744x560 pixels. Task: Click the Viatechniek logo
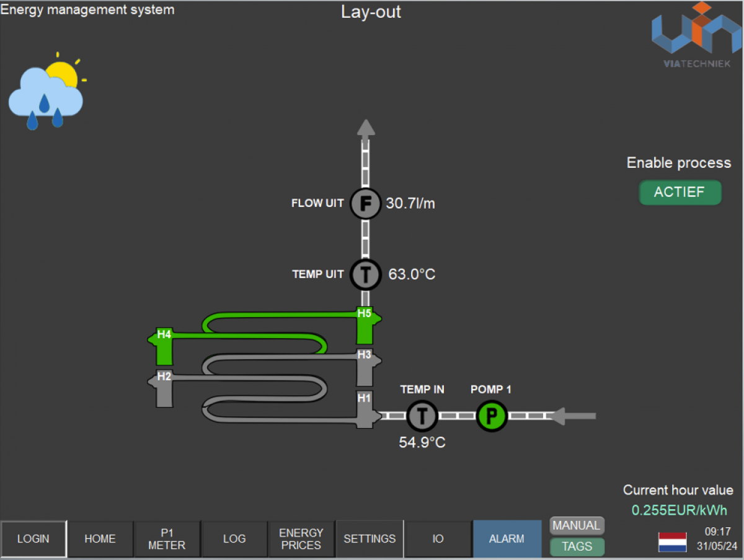[x=696, y=35]
